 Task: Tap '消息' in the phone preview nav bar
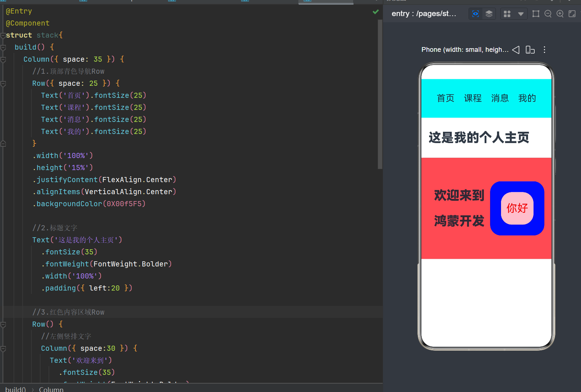500,98
